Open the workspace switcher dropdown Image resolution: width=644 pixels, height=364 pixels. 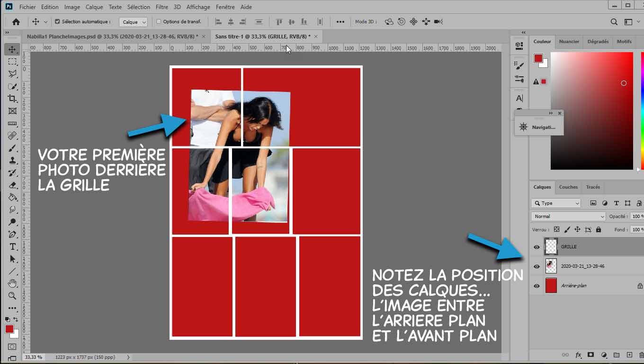tap(629, 22)
